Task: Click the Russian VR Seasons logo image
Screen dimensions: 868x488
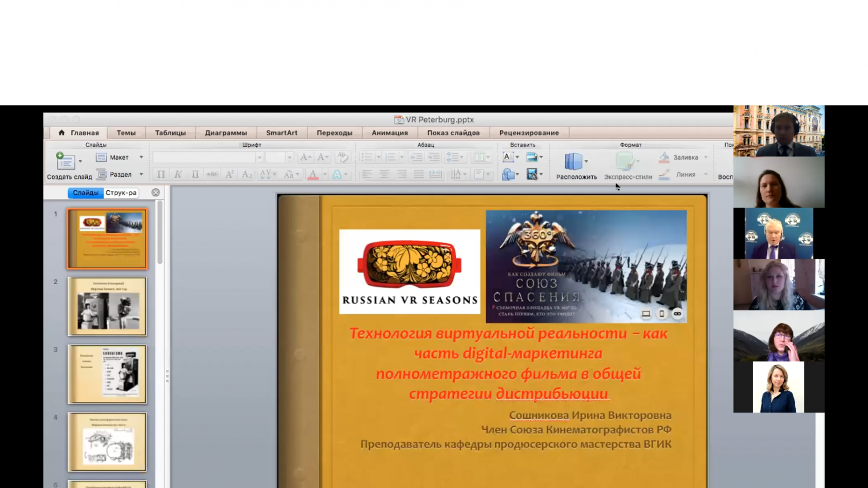Action: tap(410, 271)
